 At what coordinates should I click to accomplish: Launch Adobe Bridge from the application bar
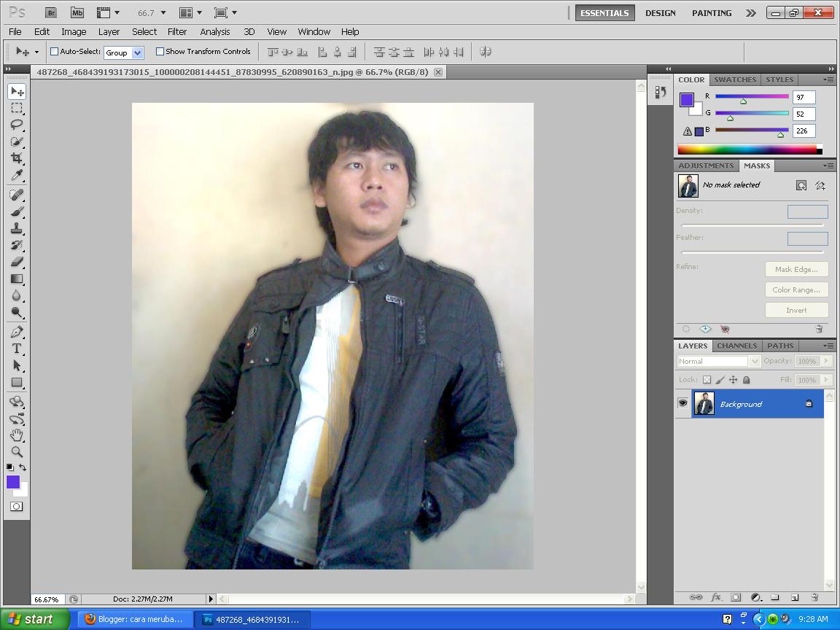pos(50,12)
